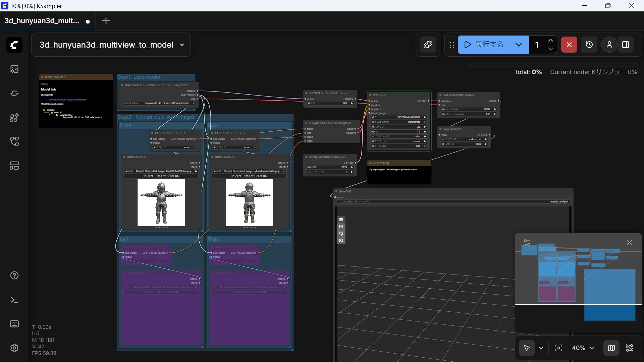Open the 3d_hunyuan3d_multiview_to_model workflow dropdown
644x362 pixels.
coord(182,45)
